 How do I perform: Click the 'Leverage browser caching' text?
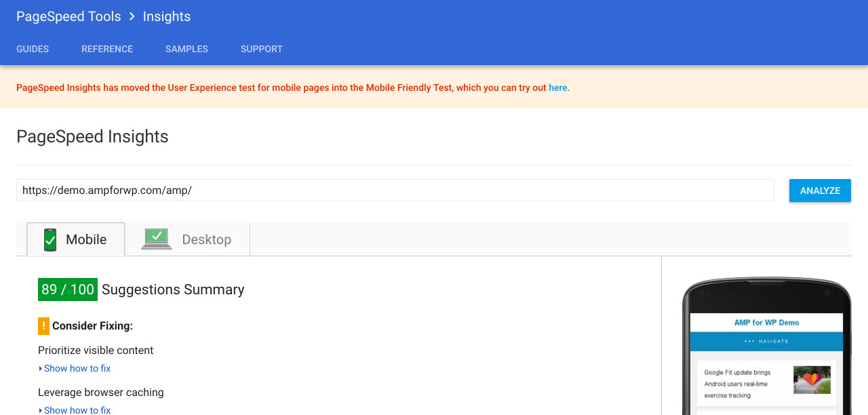(x=101, y=392)
